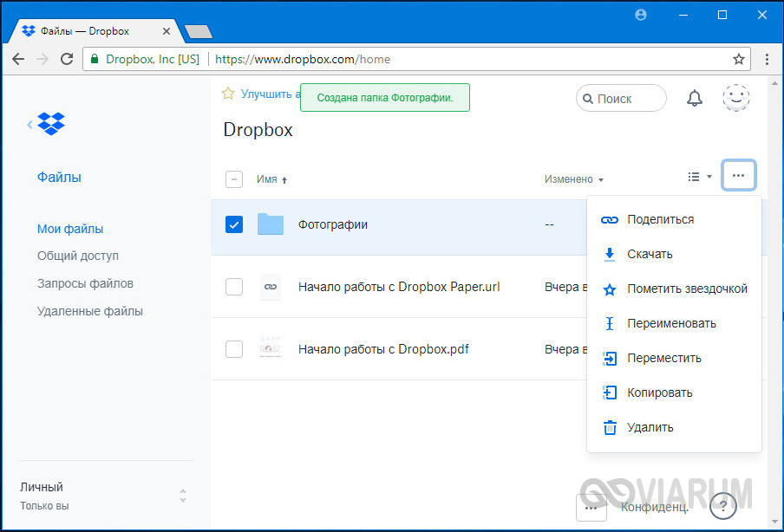Open Запросы файлов in sidebar
This screenshot has height=532, width=784.
click(85, 283)
